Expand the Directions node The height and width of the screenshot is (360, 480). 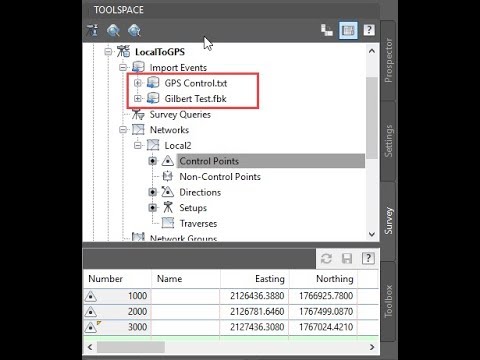152,192
